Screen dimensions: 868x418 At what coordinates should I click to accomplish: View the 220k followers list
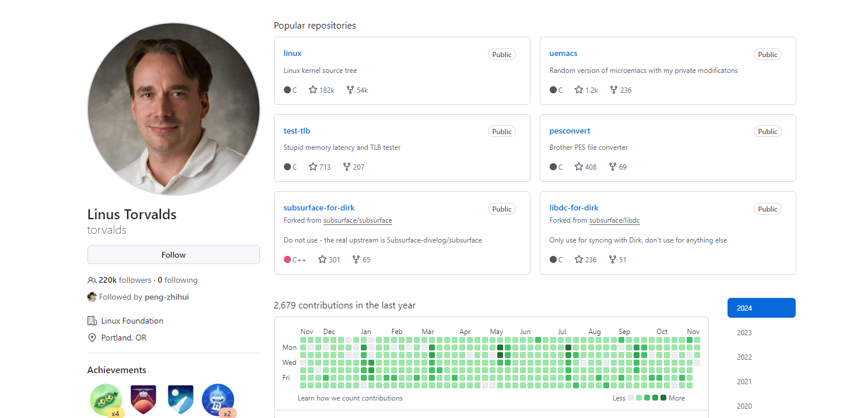(125, 280)
